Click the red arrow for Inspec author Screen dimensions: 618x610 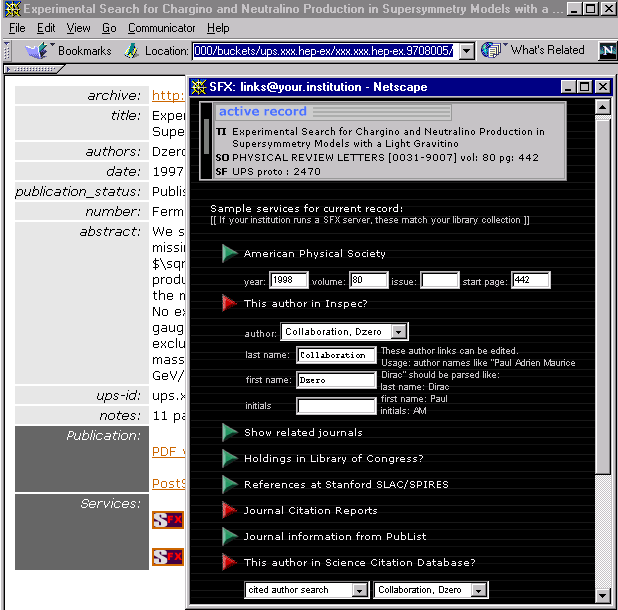pos(229,303)
